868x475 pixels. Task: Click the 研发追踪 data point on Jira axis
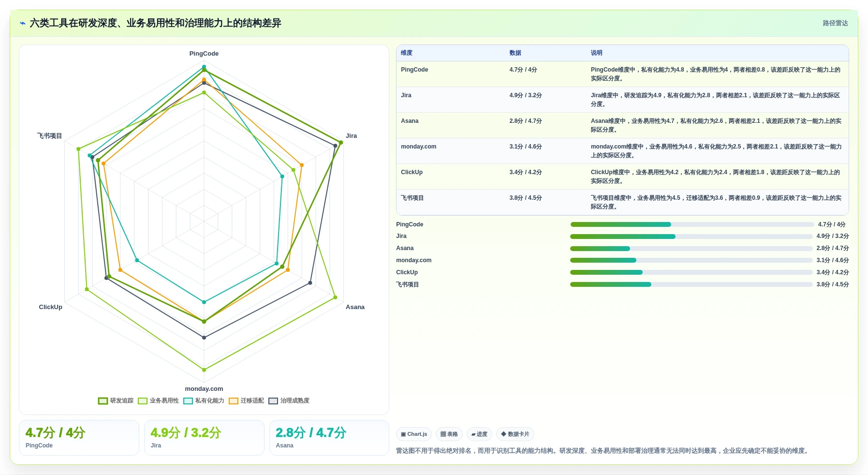click(341, 143)
